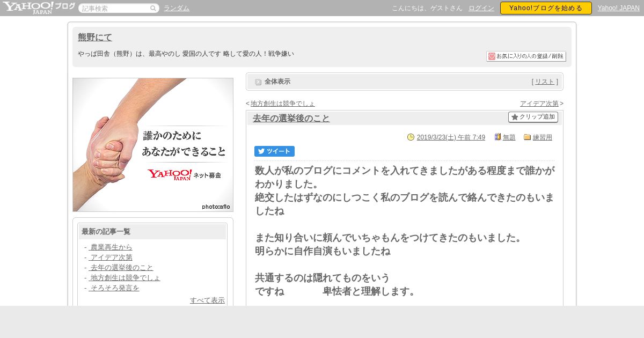Click the arrow icon beside 全体表示
The height and width of the screenshot is (338, 644).
click(258, 82)
